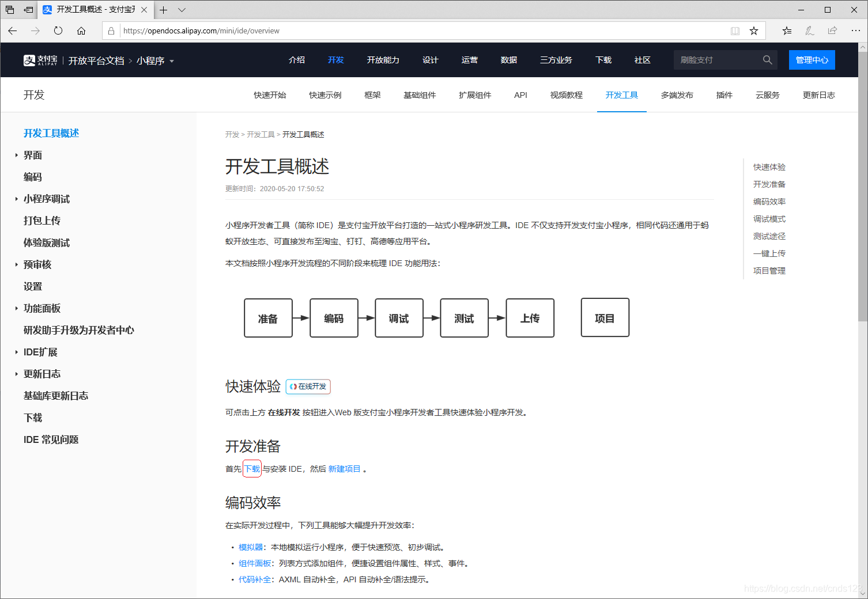Image resolution: width=868 pixels, height=599 pixels.
Task: Expand the 更新日志 sidebar item
Action: (x=17, y=374)
